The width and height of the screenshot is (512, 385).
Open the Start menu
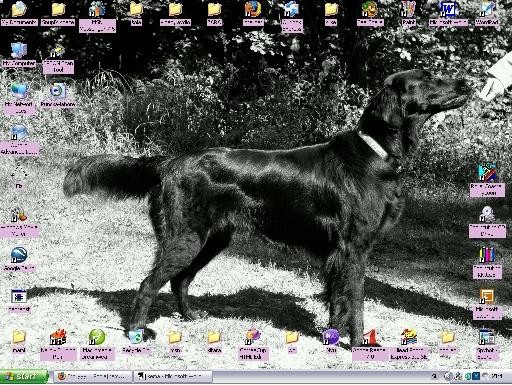click(x=24, y=377)
